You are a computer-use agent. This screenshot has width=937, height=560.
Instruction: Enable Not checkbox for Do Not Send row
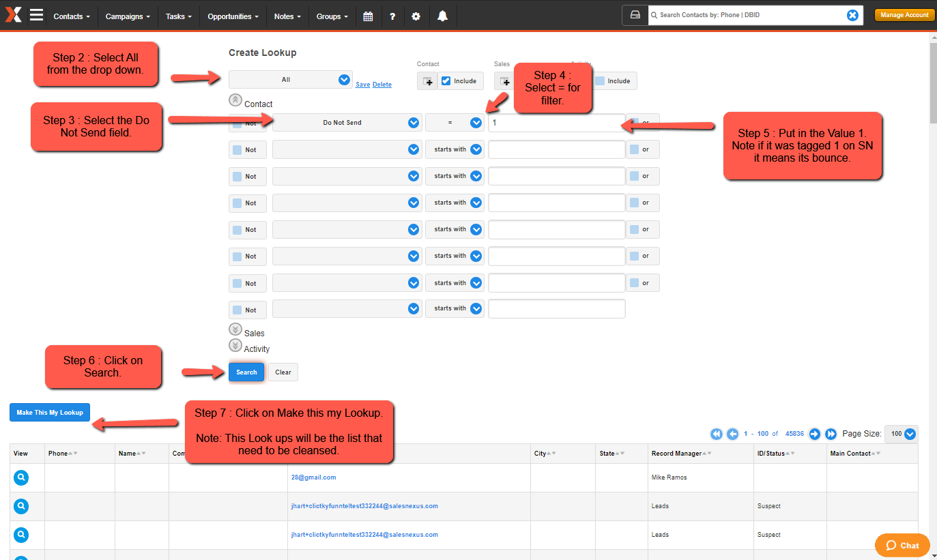[x=237, y=123]
